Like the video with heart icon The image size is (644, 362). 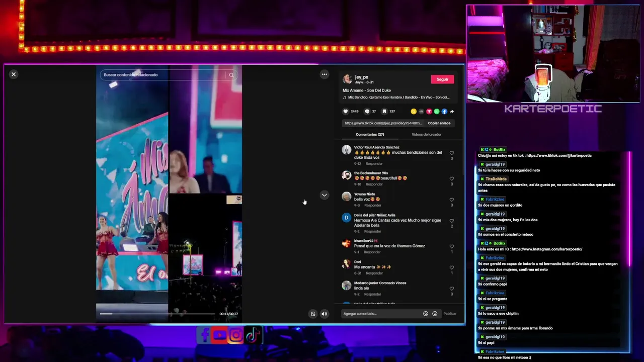point(346,112)
